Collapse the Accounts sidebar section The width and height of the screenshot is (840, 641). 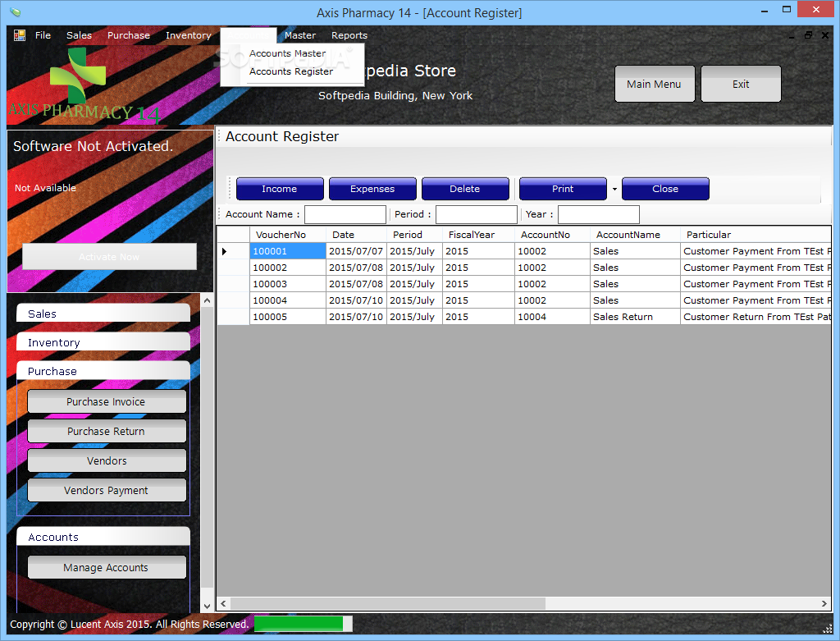tap(103, 537)
